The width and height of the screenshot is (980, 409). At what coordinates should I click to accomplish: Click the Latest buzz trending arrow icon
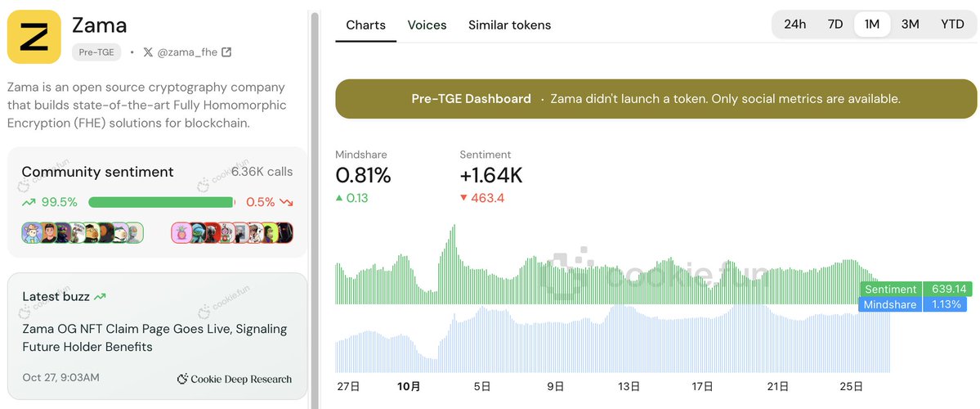pyautogui.click(x=100, y=297)
